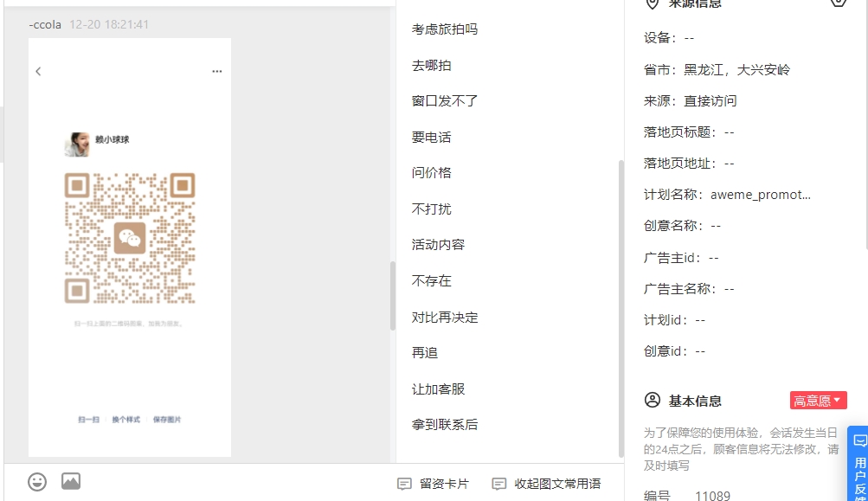Click the sender name -ccola
Image resolution: width=868 pixels, height=501 pixels.
coord(45,24)
